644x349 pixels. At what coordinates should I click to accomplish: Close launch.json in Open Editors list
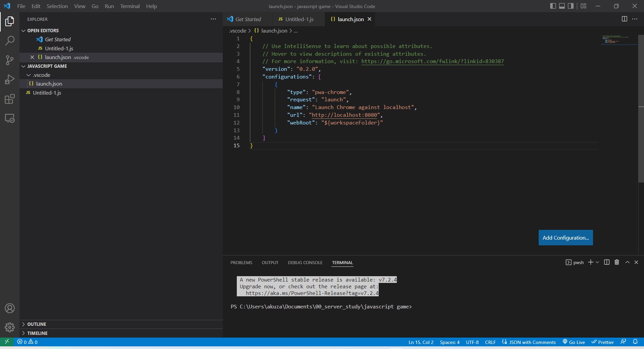pos(32,57)
